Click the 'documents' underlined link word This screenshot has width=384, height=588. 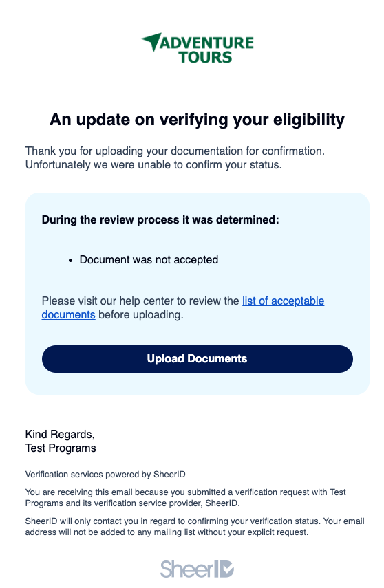tap(68, 314)
